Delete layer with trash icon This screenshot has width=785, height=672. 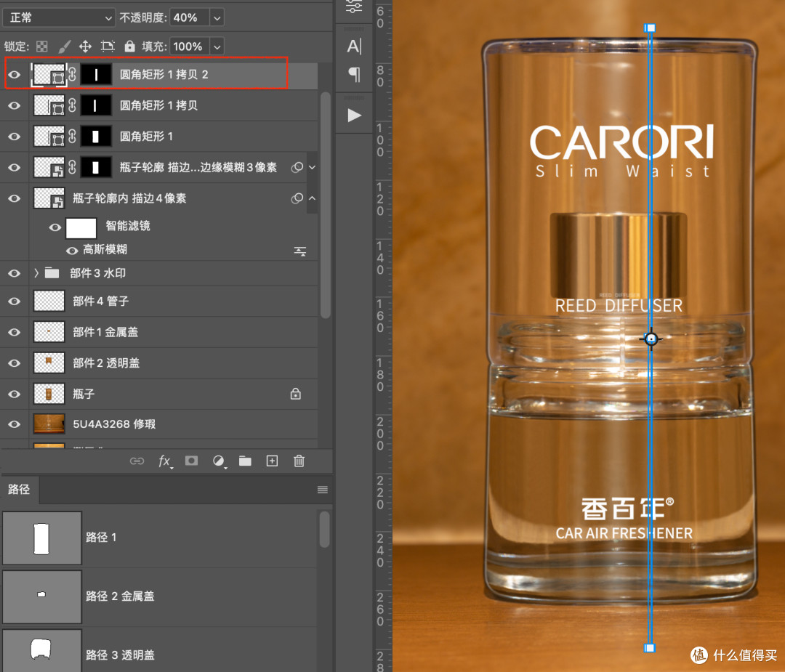pyautogui.click(x=299, y=461)
